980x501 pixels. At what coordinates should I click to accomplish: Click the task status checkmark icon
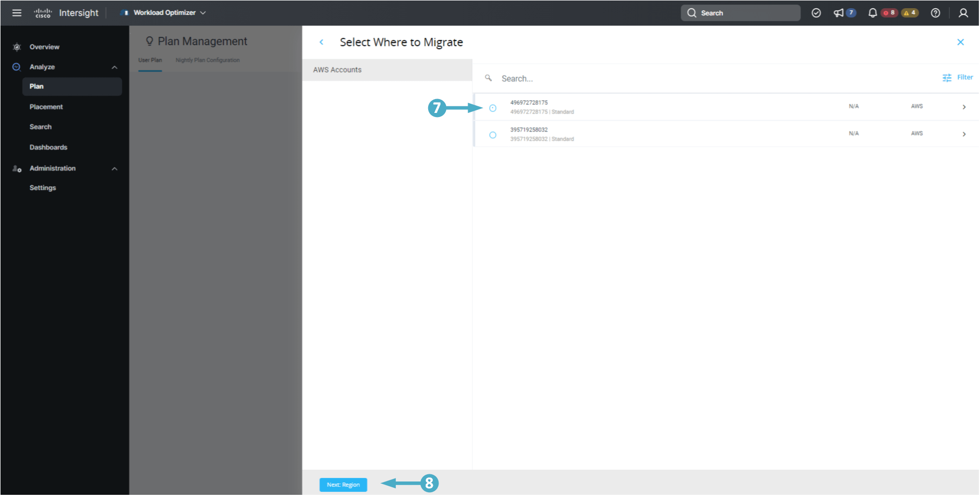coord(816,13)
